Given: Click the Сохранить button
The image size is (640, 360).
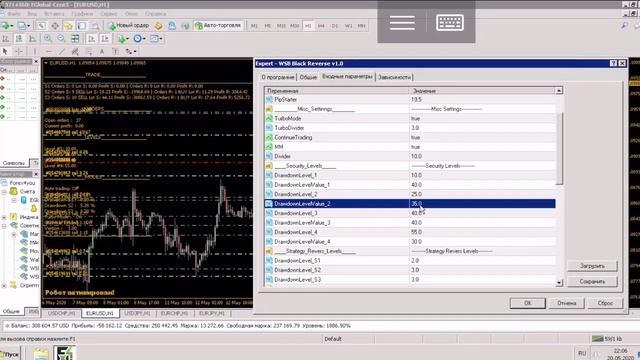Looking at the screenshot, I should click(592, 281).
